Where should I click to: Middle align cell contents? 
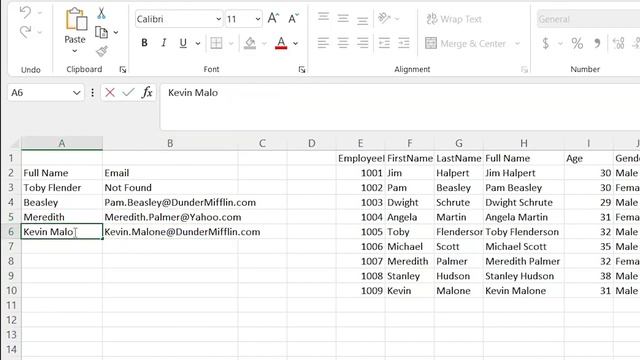tap(343, 18)
